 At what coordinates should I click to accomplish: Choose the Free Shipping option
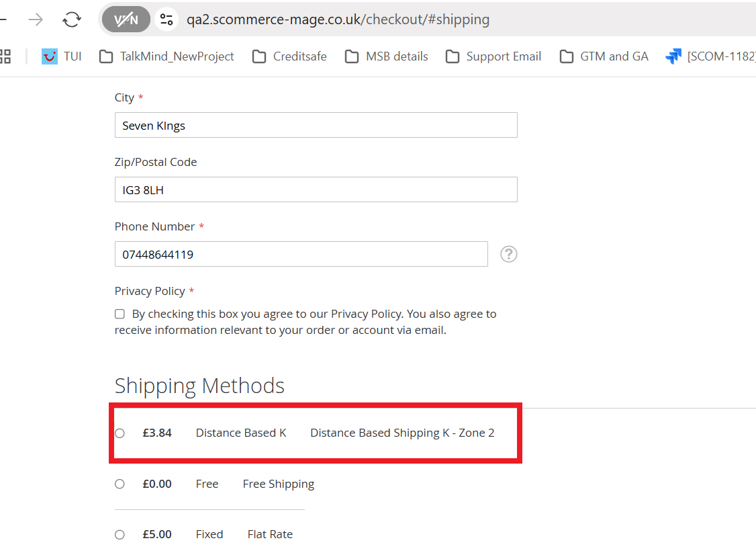(120, 484)
